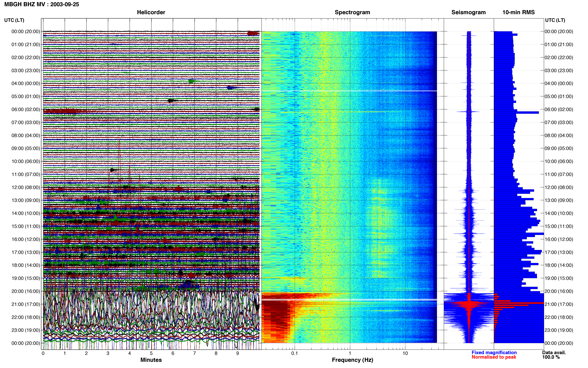Click left time label 02:00 (22:00)
Viewport: 588px width, 368px height.
tap(26, 57)
